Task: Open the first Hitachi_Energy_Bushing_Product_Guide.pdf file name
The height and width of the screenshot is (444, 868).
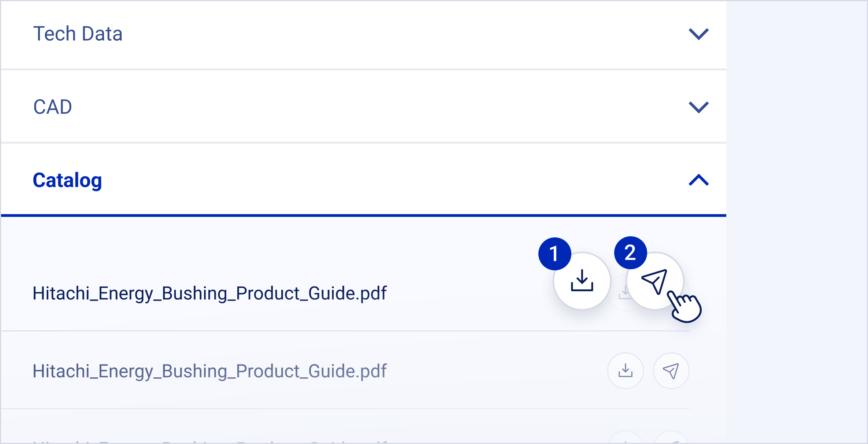Action: click(x=209, y=293)
